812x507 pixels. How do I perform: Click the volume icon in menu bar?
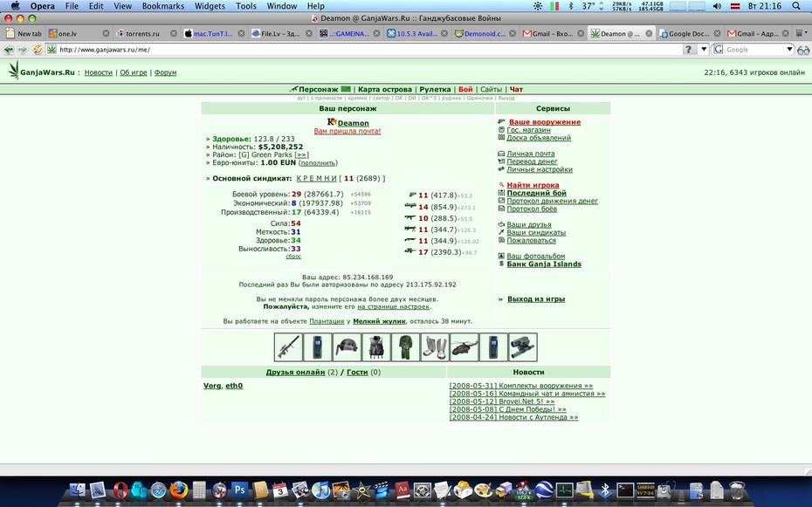point(717,6)
